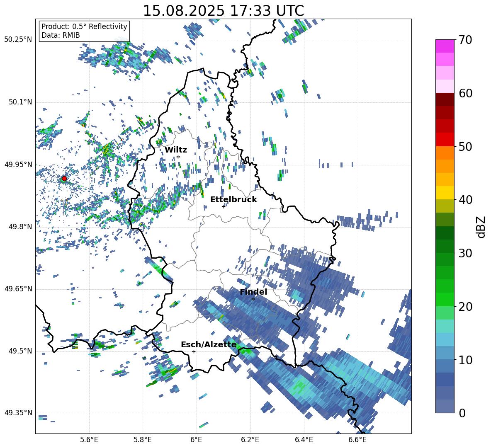Click the Product: 0.5° Reflectivity text
The height and width of the screenshot is (448, 491).
pos(84,26)
